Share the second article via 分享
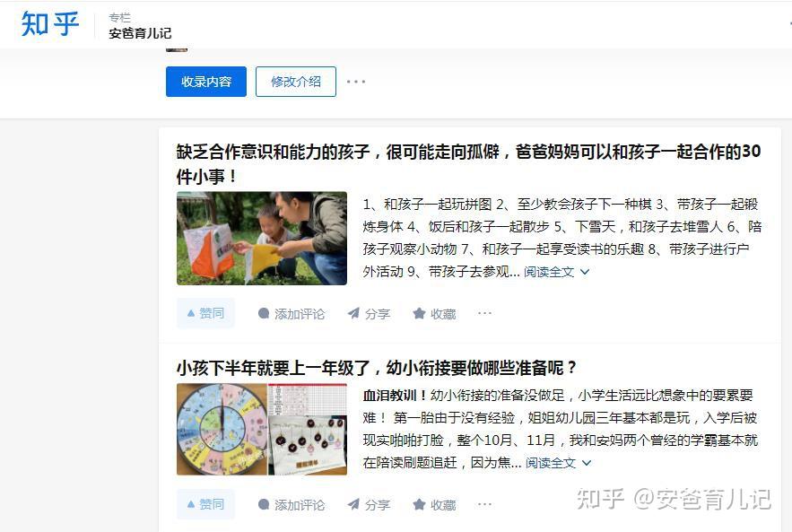 tap(369, 505)
